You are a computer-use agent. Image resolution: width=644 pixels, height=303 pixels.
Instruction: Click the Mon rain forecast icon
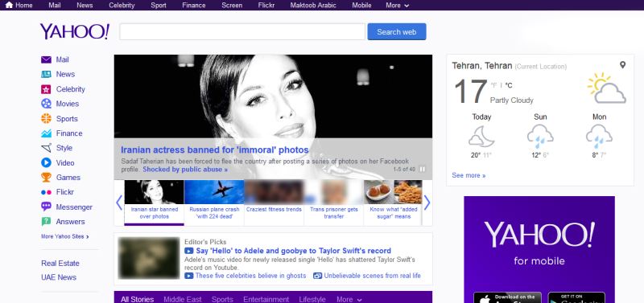[599, 137]
